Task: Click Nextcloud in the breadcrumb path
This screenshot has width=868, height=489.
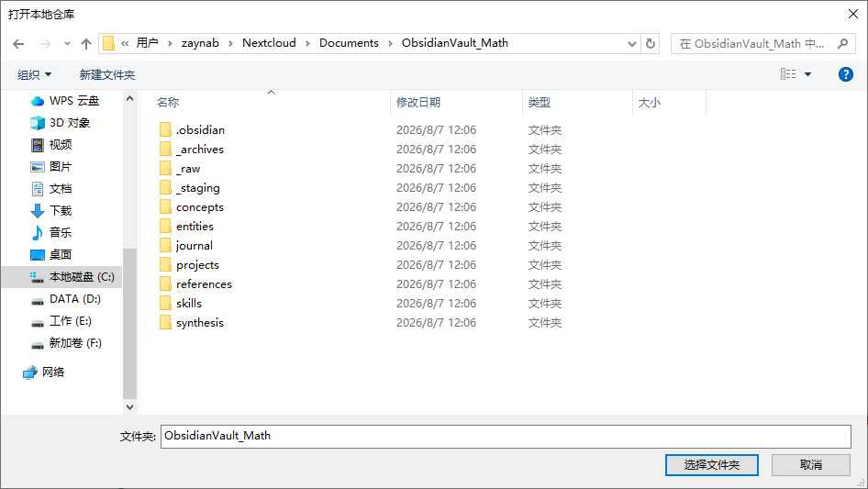Action: pos(269,42)
